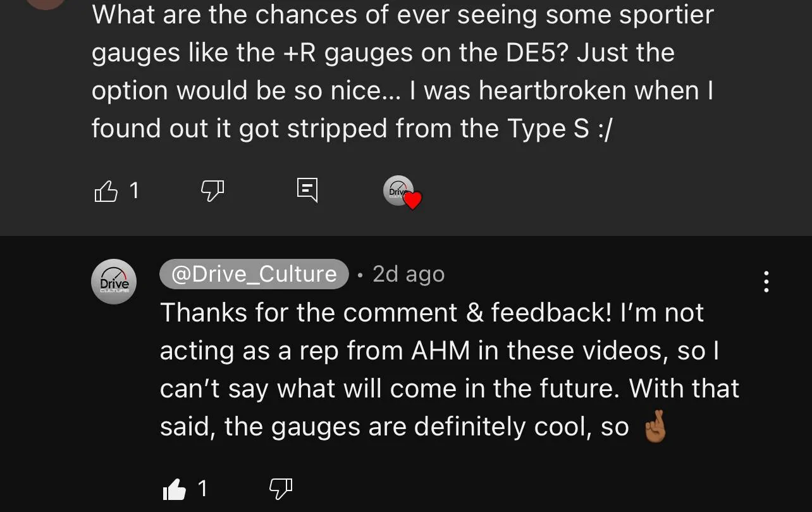Tap the word "AHM" in the reply
The image size is (812, 512).
point(441,351)
